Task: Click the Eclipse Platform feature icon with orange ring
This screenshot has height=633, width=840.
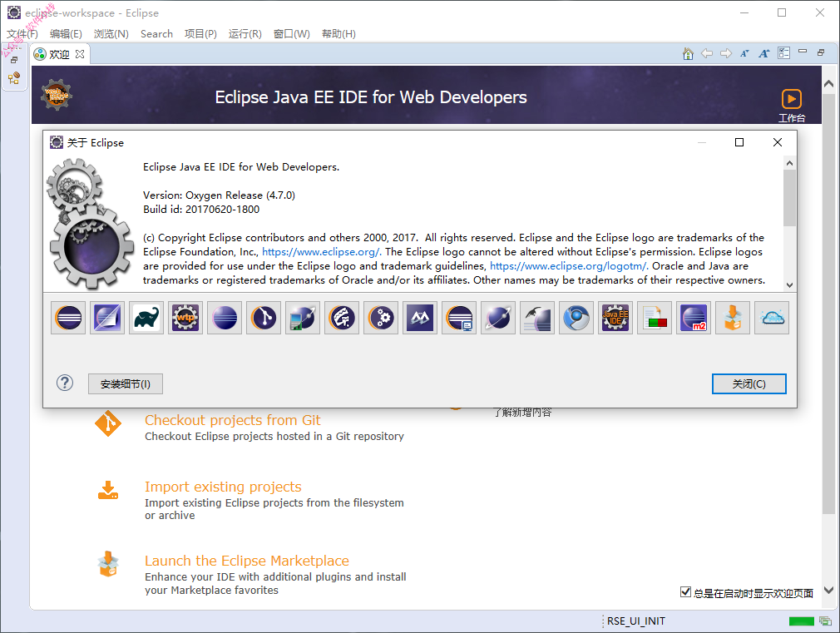Action: (x=68, y=318)
